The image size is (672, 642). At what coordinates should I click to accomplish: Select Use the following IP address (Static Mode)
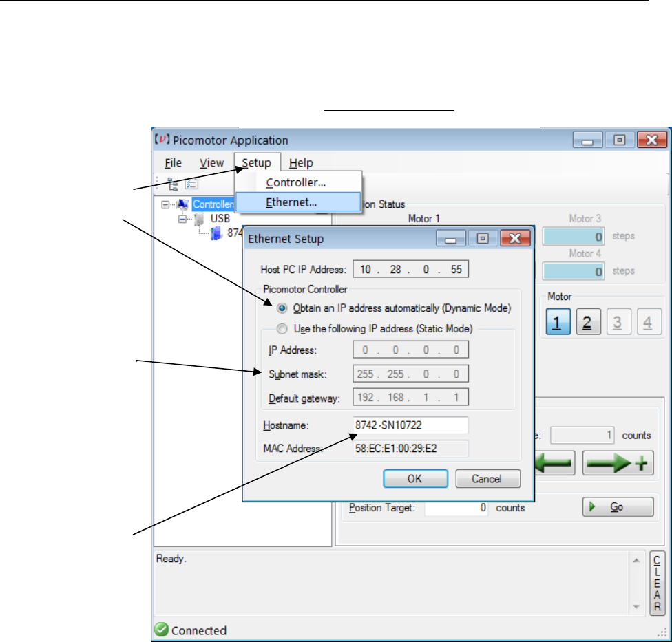tap(282, 328)
